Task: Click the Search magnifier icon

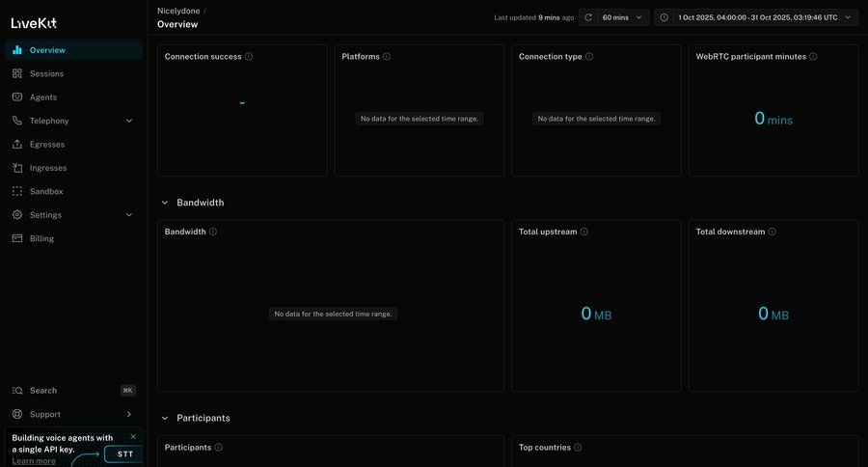Action: tap(17, 391)
